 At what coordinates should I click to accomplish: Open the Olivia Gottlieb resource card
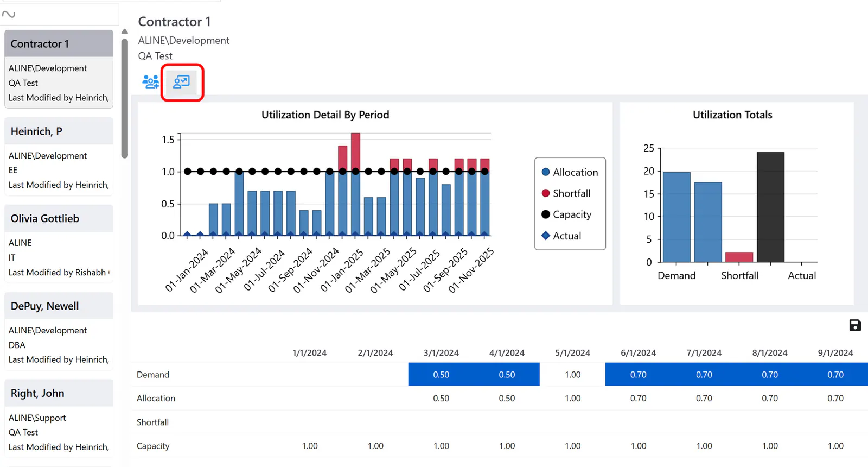59,244
